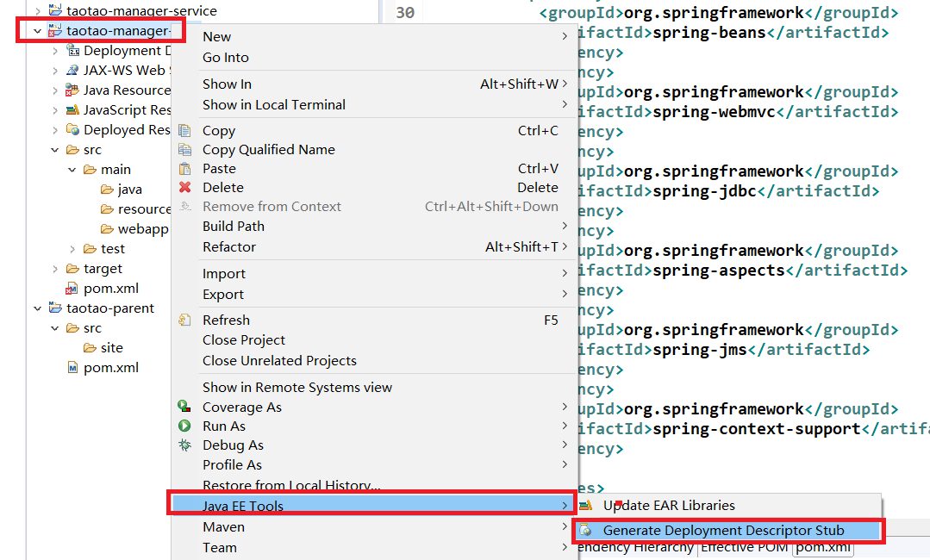Viewport: 930px width, 560px height.
Task: Click the pom.xml file icon with error marker
Action: (x=72, y=289)
